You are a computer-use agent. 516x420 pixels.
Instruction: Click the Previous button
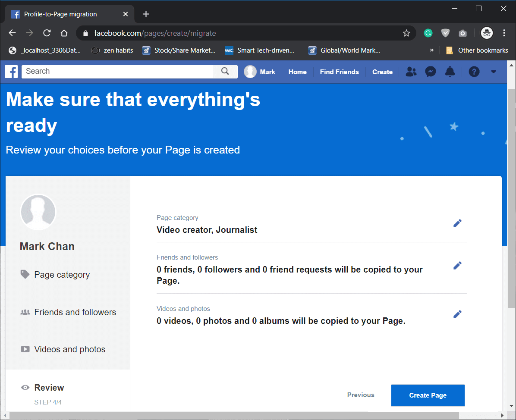[361, 395]
